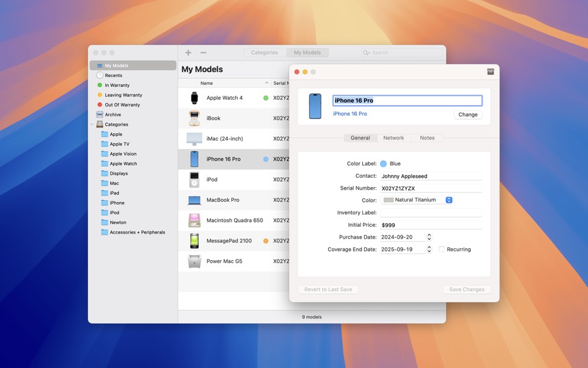Click the Recents clock icon in sidebar
Viewport: 588px width, 368px height.
pyautogui.click(x=100, y=75)
